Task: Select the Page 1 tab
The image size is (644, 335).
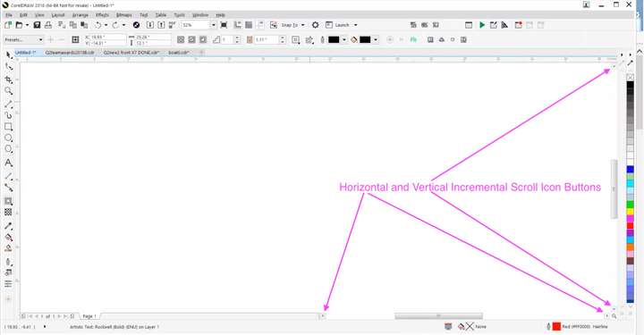Action: 89,316
